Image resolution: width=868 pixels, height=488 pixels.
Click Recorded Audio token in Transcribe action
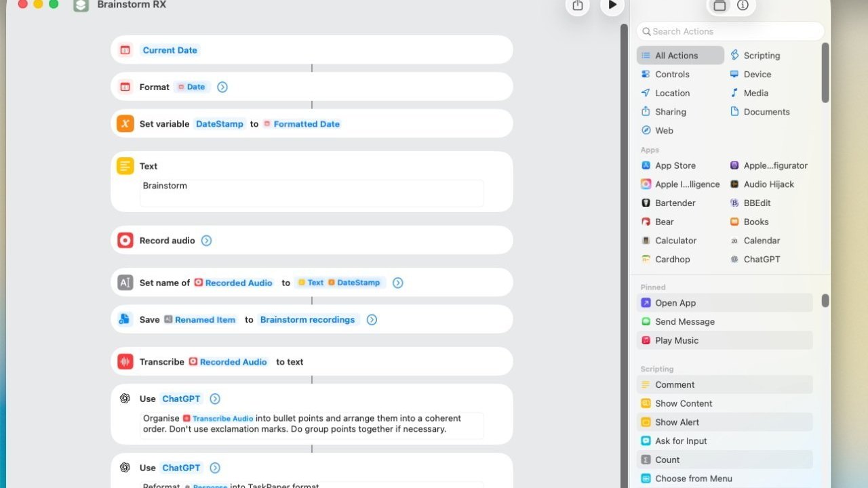pos(228,362)
